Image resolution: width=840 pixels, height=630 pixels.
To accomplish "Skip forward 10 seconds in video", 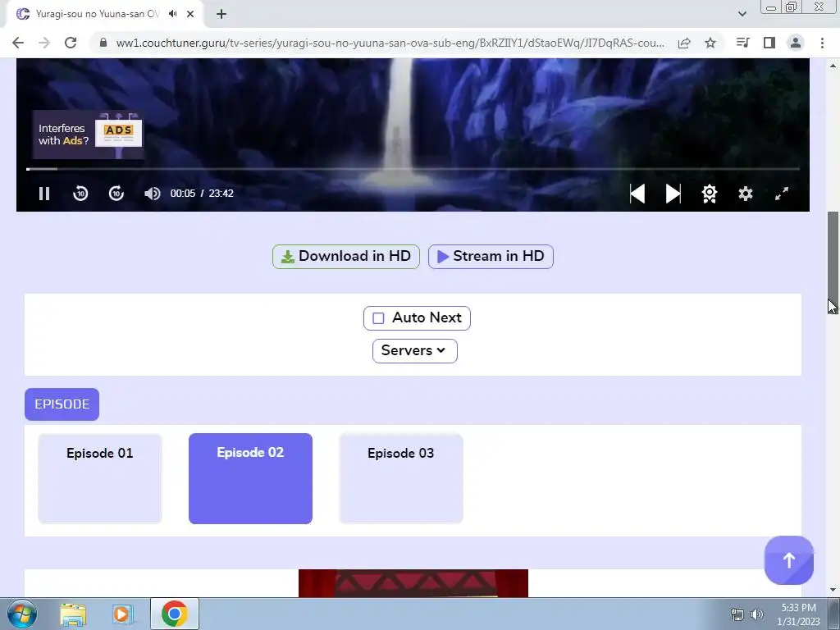I will pos(116,194).
